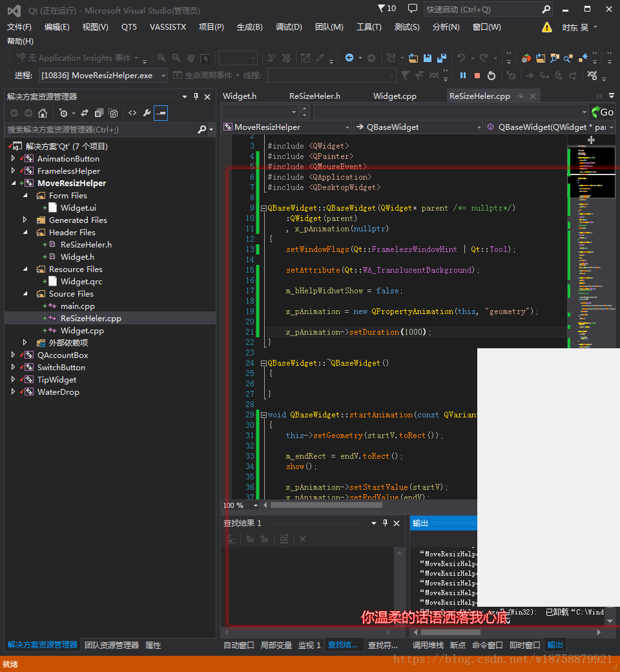
Task: Click the View Code angle-brackets icon
Action: coord(132,113)
